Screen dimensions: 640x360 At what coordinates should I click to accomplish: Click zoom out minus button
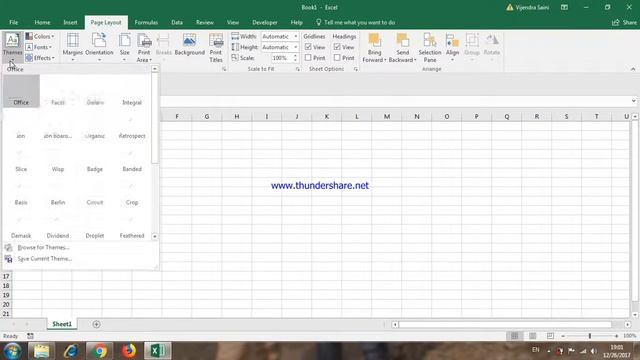pos(563,336)
